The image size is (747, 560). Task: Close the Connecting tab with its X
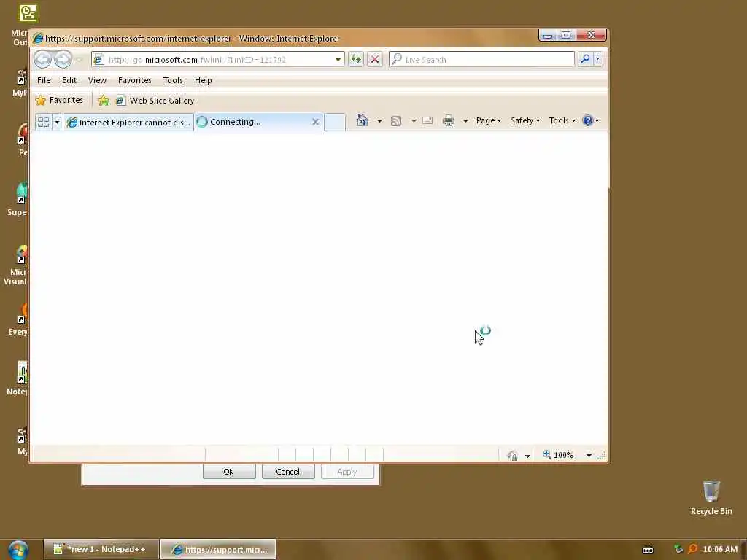(315, 122)
